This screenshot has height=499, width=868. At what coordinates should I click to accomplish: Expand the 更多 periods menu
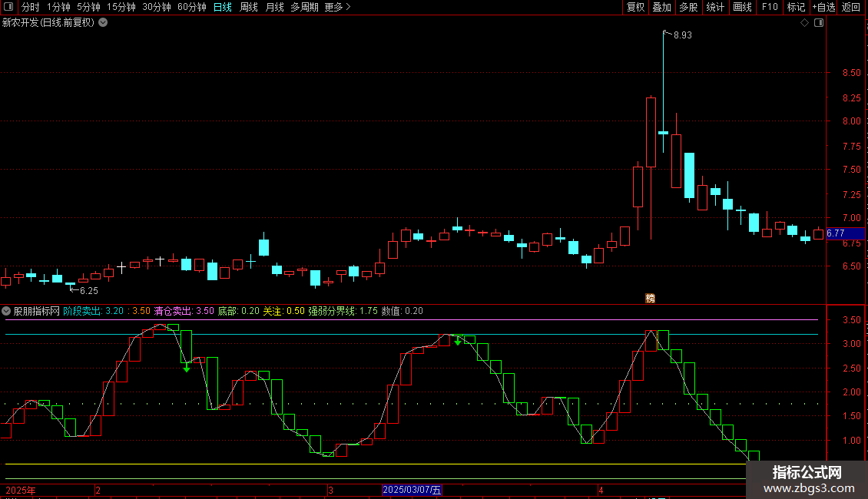(338, 7)
